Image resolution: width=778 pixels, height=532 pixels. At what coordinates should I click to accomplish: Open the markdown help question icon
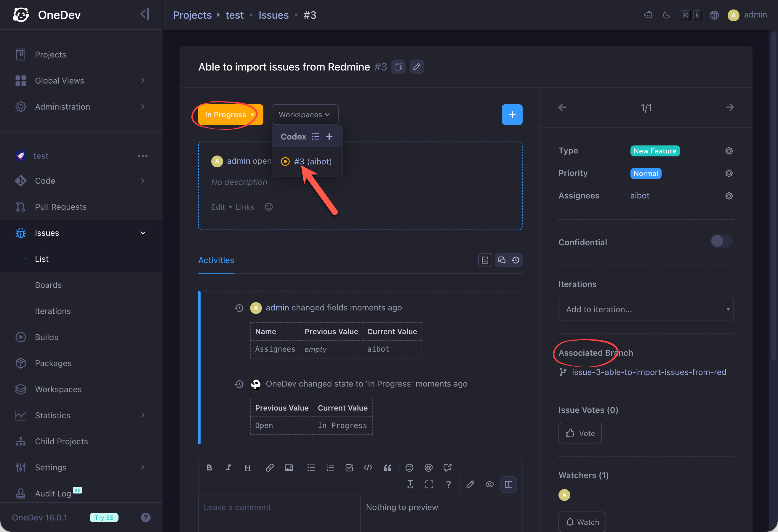click(448, 484)
